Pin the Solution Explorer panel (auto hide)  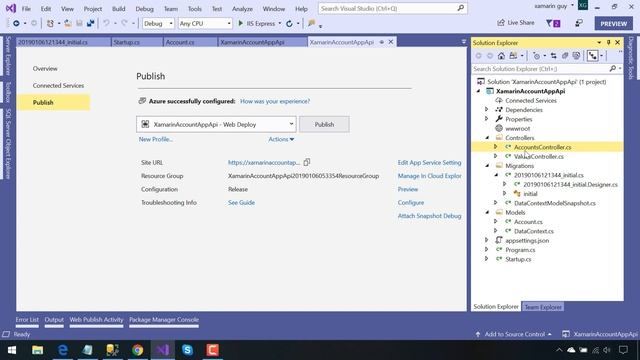608,42
